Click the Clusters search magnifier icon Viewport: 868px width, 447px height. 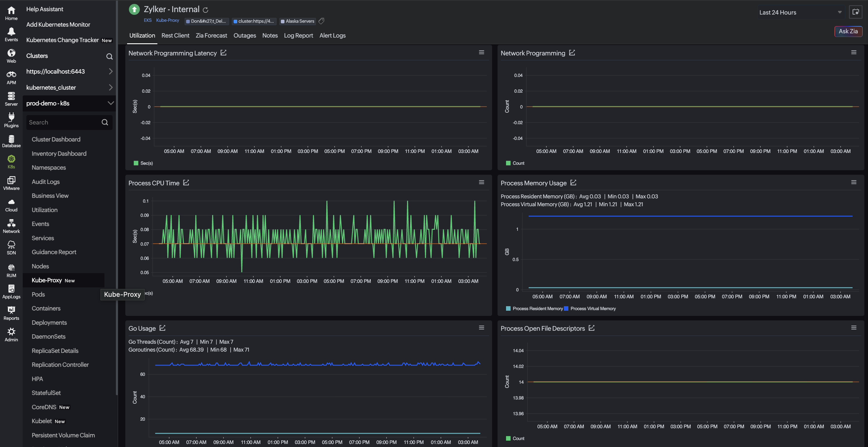coord(110,56)
